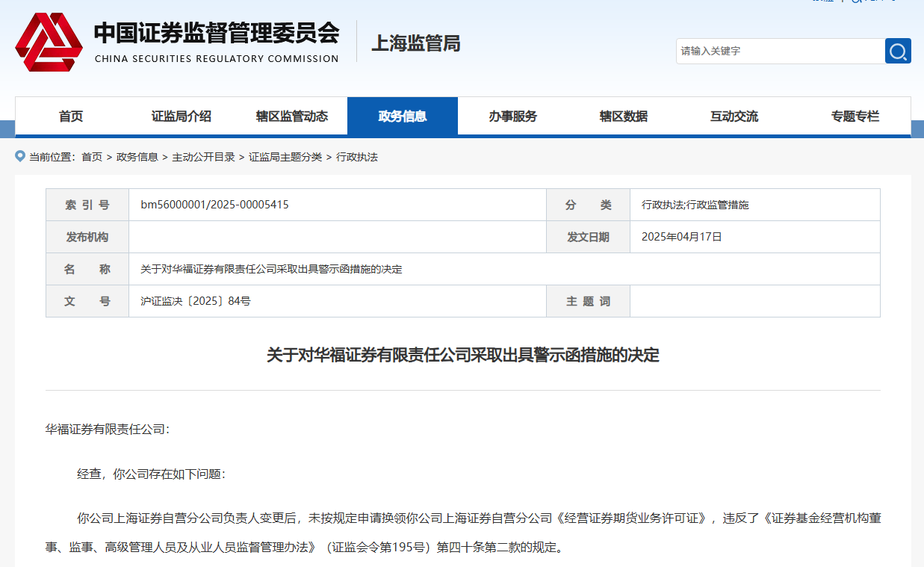Click the index number bm56000001/2025-00005415
The image size is (924, 567).
(215, 205)
